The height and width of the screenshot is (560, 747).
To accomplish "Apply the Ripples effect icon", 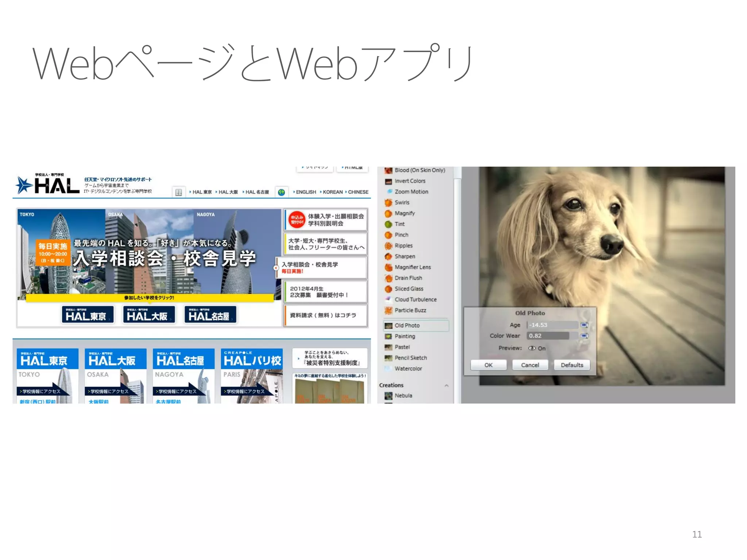I will coord(388,246).
